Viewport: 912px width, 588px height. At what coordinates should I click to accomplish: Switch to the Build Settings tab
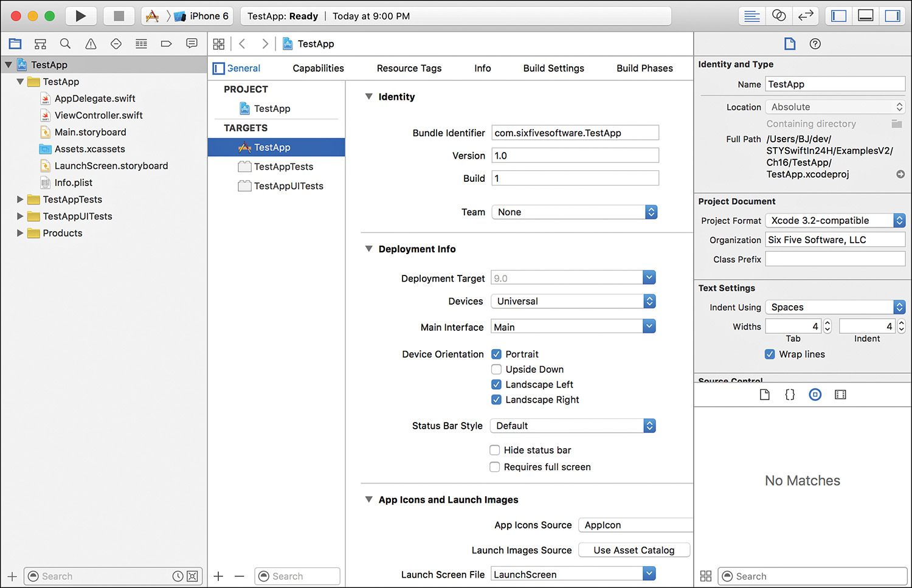pos(553,68)
